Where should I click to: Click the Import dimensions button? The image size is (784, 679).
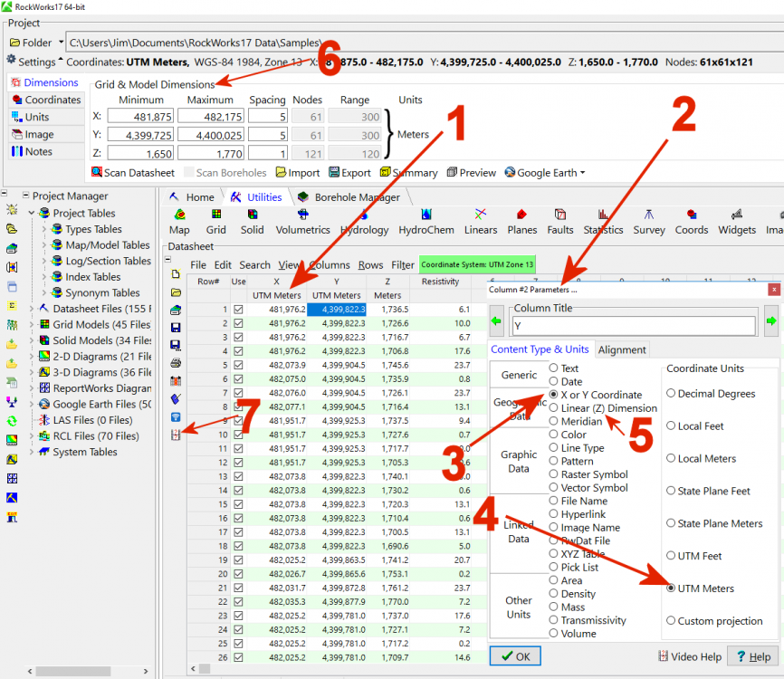298,173
